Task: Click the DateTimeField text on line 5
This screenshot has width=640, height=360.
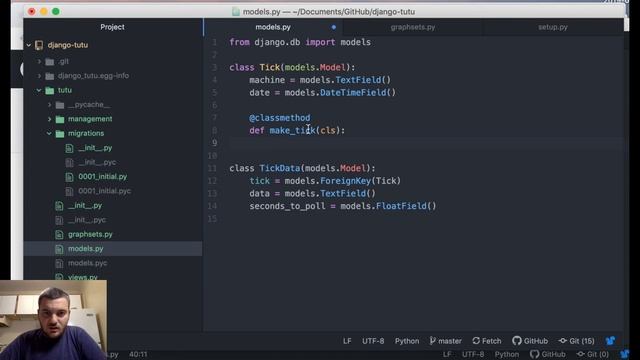Action: [353, 93]
